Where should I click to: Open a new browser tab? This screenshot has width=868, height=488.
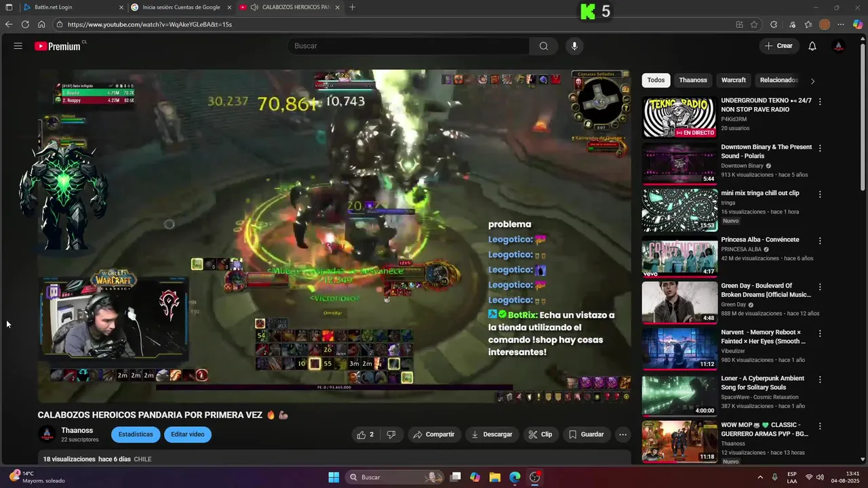click(352, 7)
